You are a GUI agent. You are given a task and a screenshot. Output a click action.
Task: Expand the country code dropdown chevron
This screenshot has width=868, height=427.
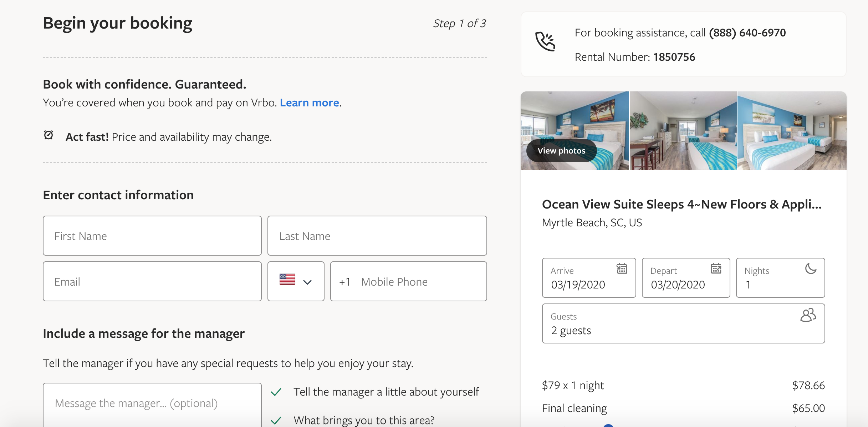coord(307,282)
